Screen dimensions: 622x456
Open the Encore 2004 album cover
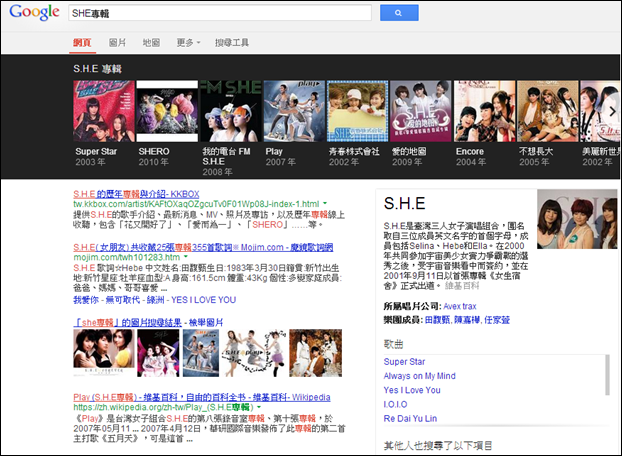[x=484, y=111]
